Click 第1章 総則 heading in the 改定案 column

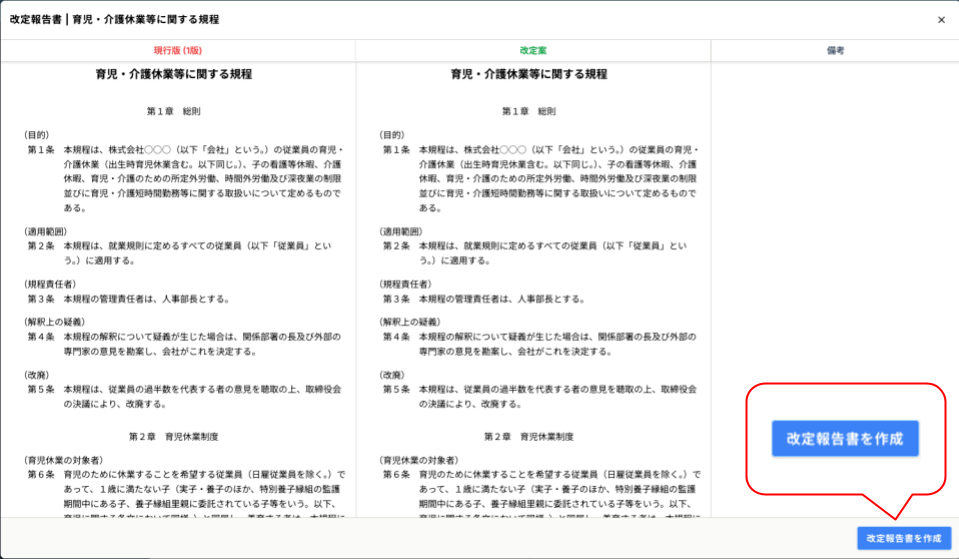(529, 111)
